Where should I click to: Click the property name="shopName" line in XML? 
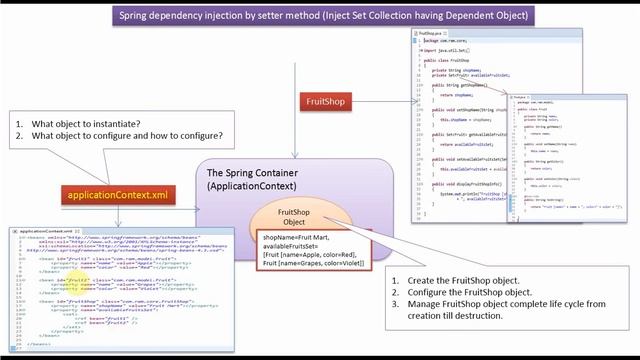tap(135, 306)
